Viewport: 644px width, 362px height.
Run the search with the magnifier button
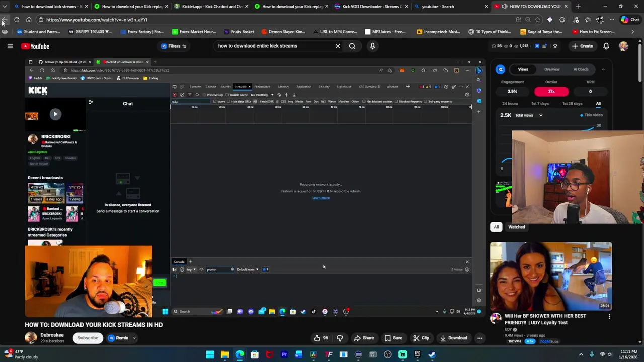[x=352, y=46]
